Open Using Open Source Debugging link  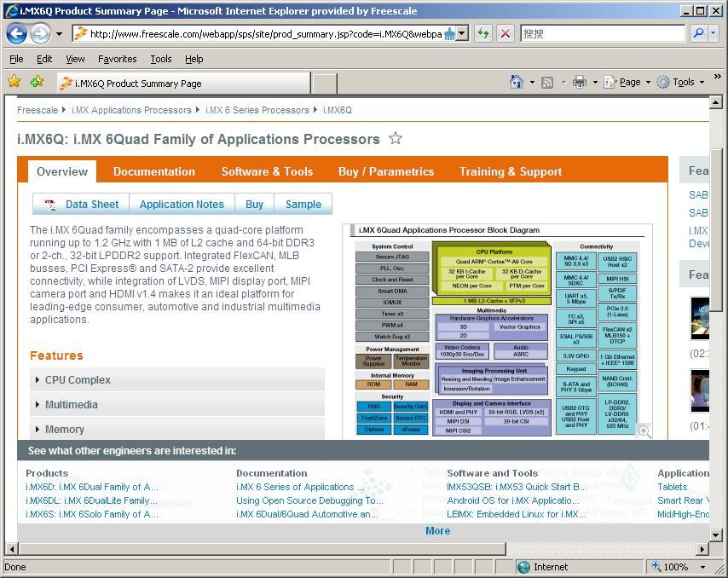click(x=309, y=500)
